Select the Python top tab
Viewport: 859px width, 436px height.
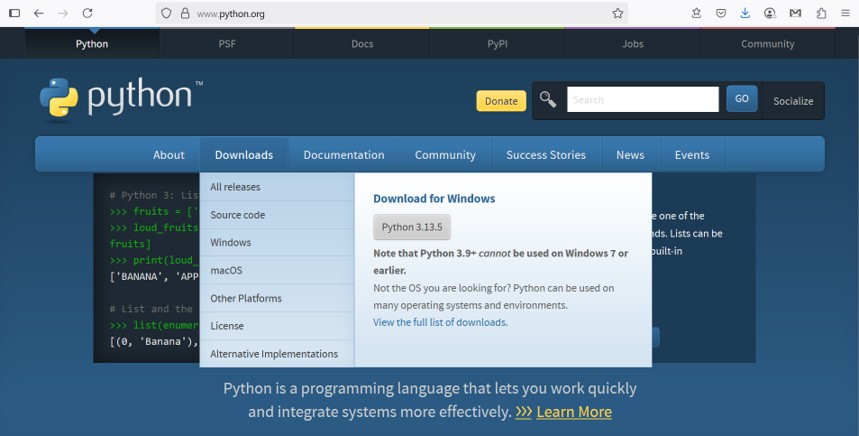click(x=92, y=44)
